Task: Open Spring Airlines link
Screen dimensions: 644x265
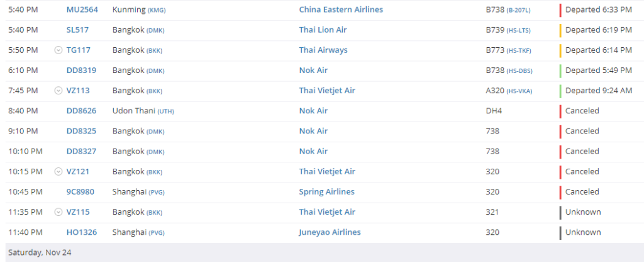Action: click(326, 191)
